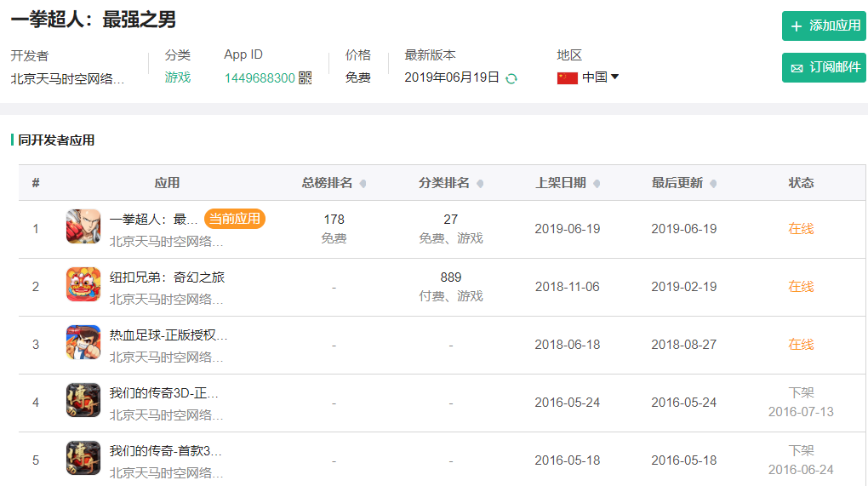This screenshot has height=486, width=868.
Task: Open the 我们的传奇3D app icon in row 4
Action: 83,400
